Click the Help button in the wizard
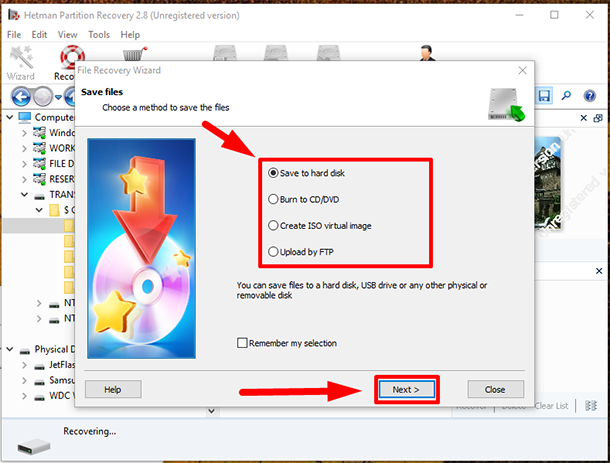610x463 pixels. click(x=113, y=389)
